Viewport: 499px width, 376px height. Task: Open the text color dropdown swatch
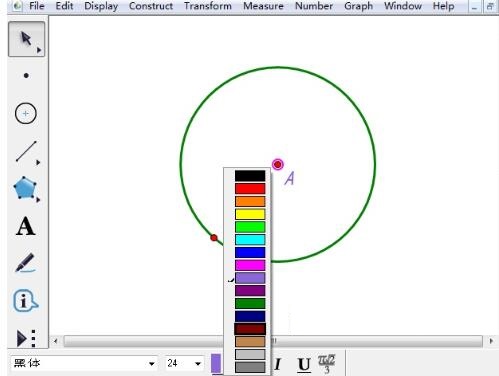click(216, 363)
